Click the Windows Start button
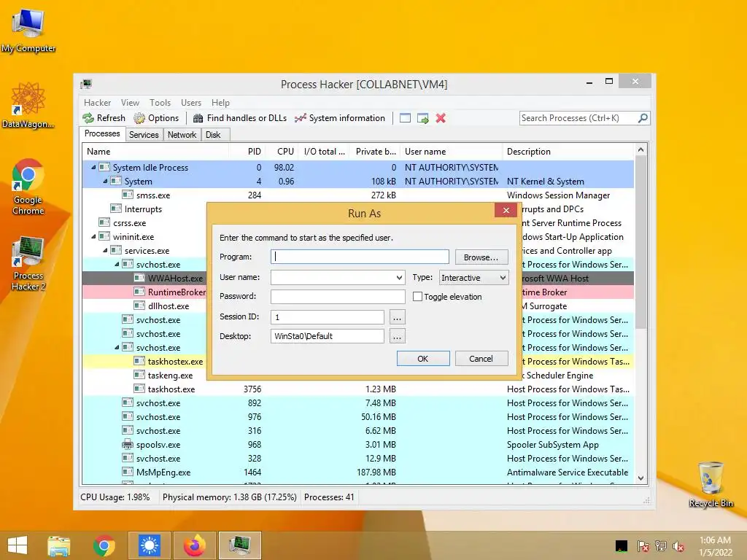 pyautogui.click(x=18, y=545)
